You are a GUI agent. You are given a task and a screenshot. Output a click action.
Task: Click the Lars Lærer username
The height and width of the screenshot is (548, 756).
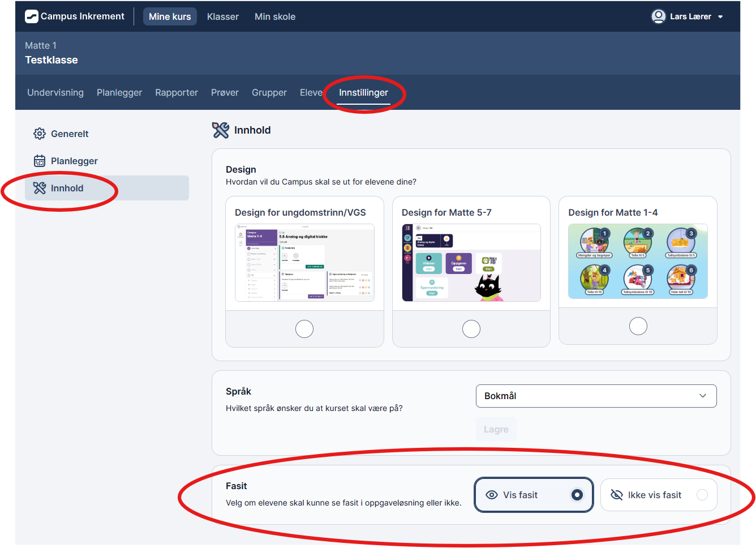(x=690, y=16)
